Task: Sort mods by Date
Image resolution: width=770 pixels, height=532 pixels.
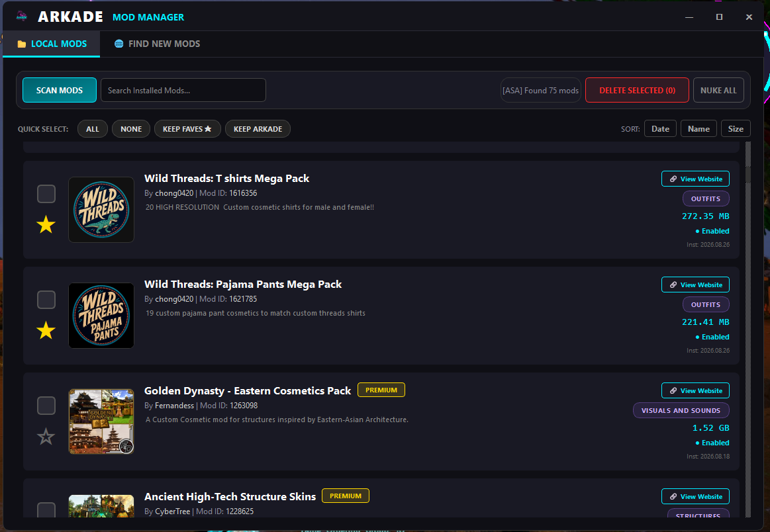Action: tap(660, 128)
